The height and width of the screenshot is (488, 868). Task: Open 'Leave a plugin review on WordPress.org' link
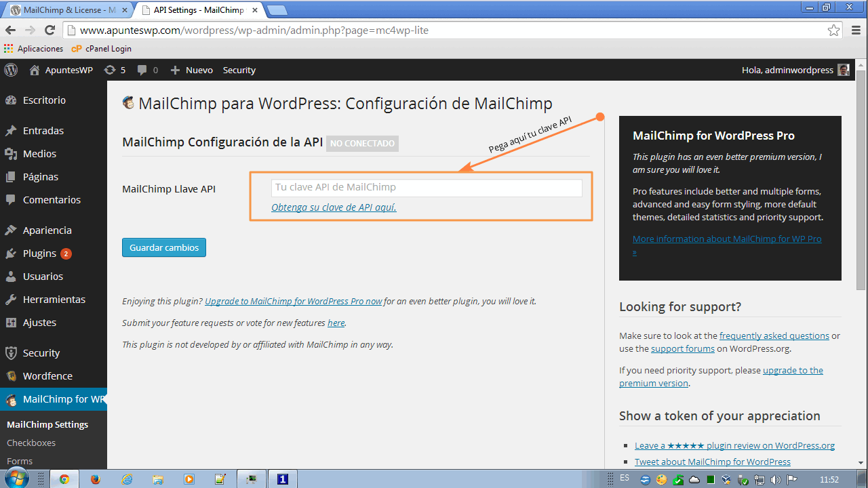(x=734, y=445)
